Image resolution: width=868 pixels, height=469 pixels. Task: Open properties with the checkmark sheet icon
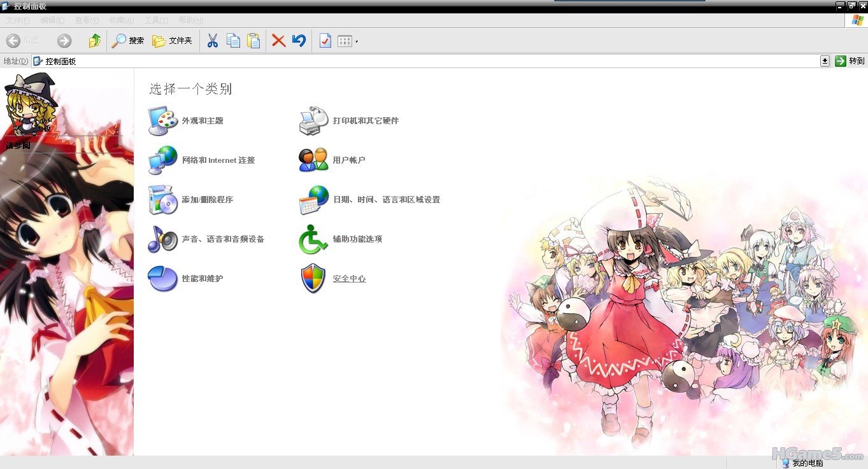pyautogui.click(x=325, y=41)
